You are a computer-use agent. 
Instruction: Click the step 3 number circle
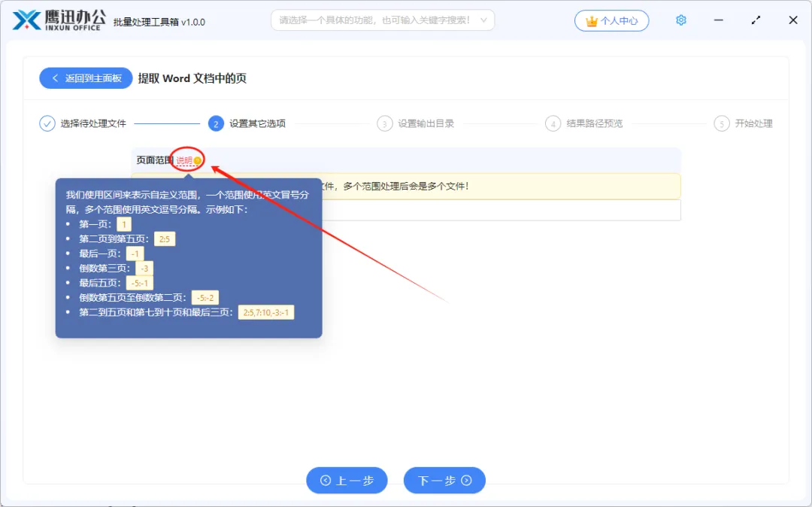384,123
